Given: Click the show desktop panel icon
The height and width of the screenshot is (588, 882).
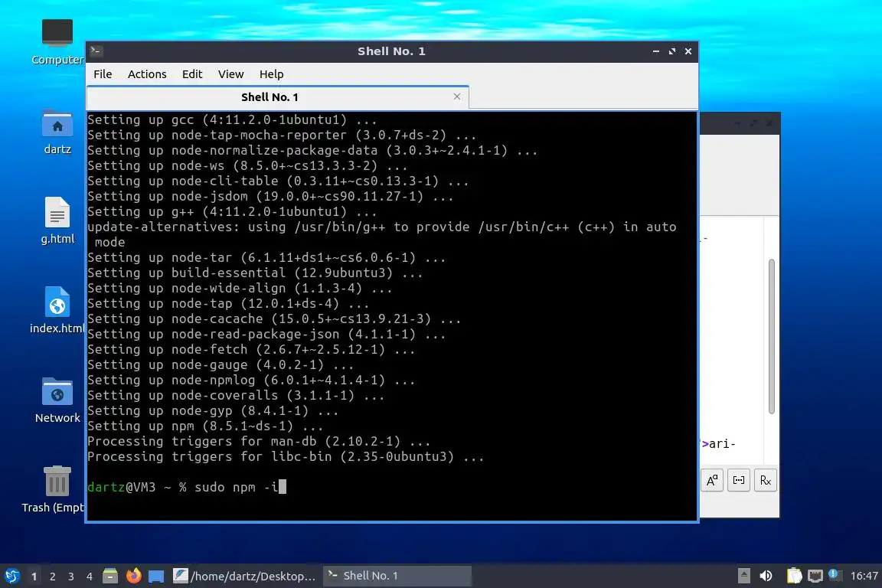Looking at the screenshot, I should pyautogui.click(x=156, y=577).
